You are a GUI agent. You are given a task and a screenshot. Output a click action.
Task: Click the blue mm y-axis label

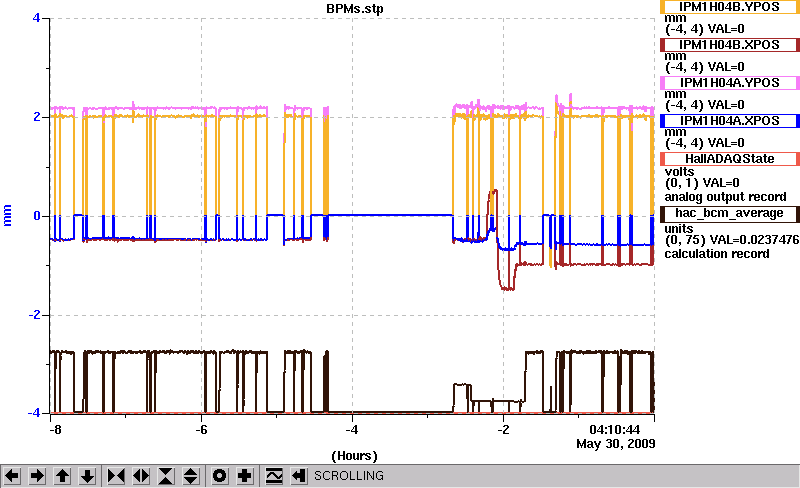point(7,215)
